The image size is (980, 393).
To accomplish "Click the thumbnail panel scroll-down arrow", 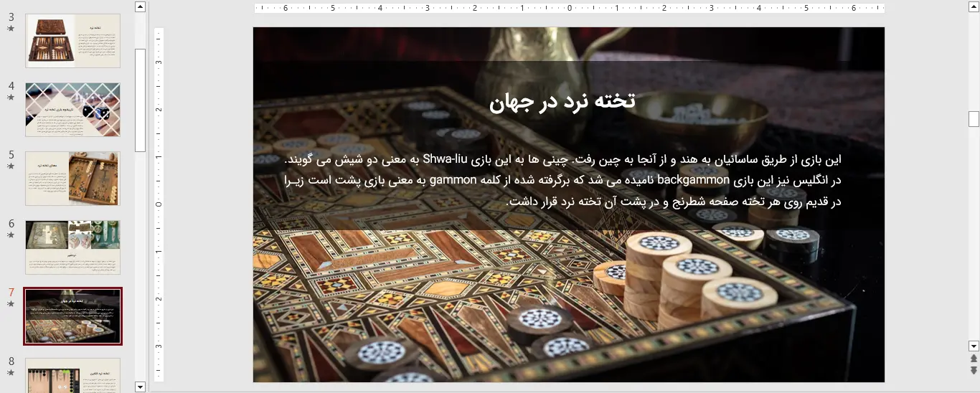I will click(x=140, y=387).
